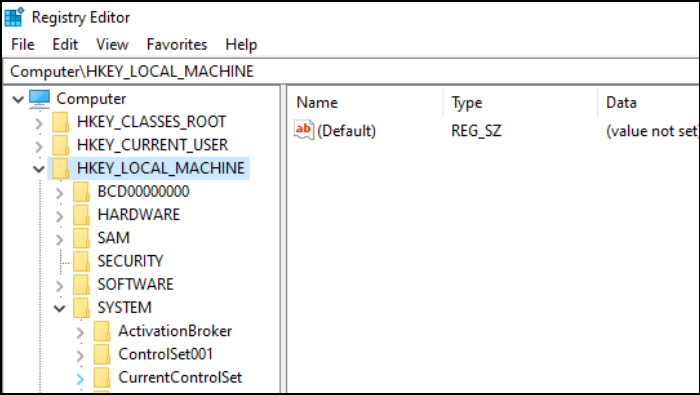Click the BCD00000000 folder icon
This screenshot has width=700, height=395.
coord(81,191)
